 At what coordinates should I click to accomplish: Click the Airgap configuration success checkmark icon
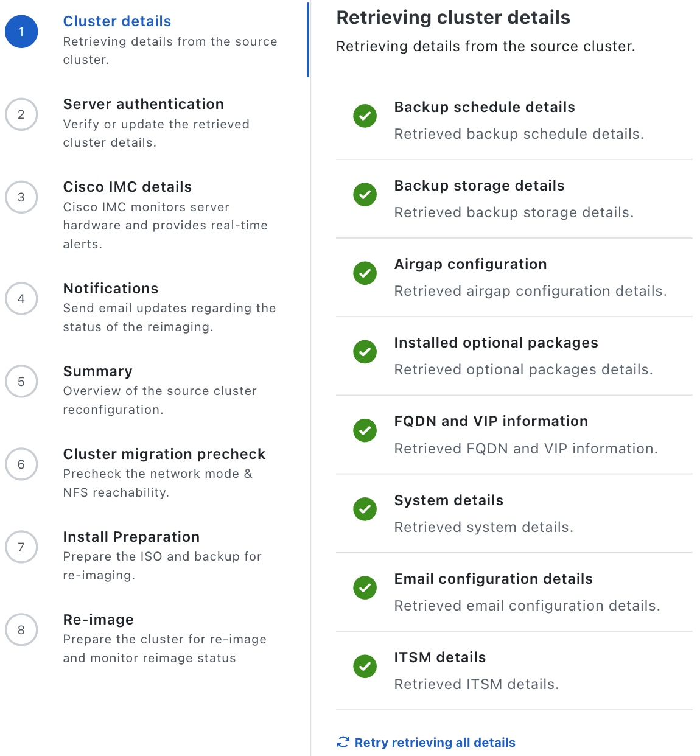click(x=365, y=273)
